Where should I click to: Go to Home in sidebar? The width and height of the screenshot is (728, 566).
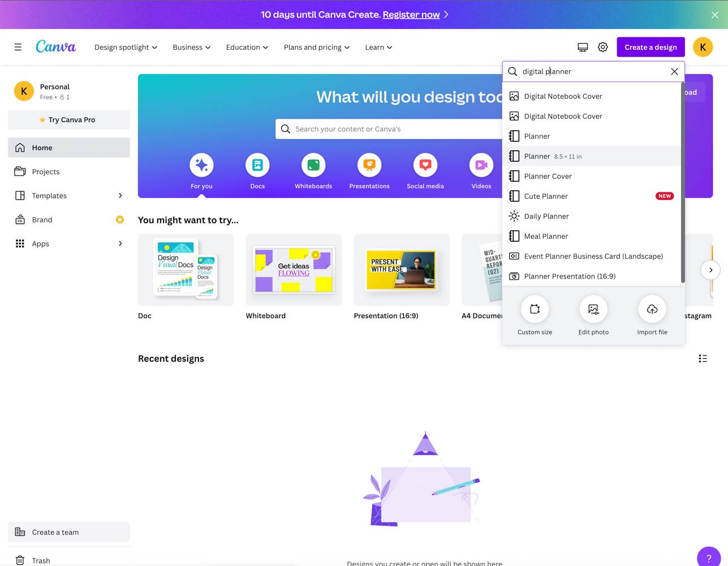(x=69, y=148)
